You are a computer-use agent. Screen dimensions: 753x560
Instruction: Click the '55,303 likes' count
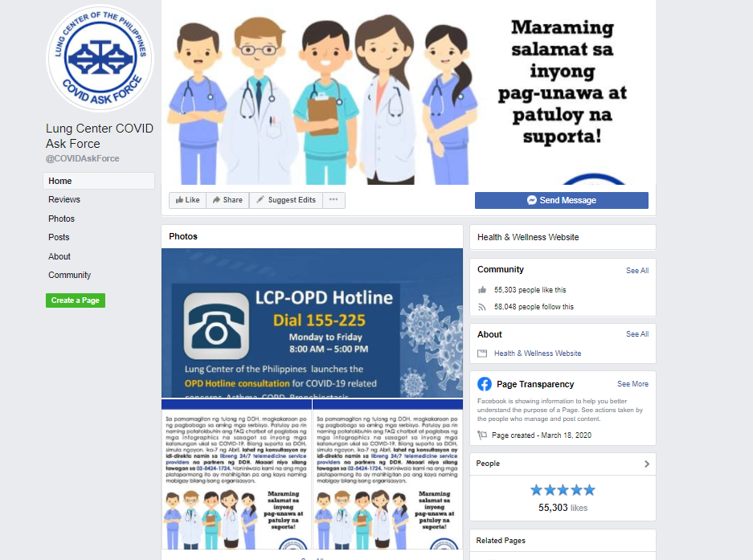click(563, 508)
